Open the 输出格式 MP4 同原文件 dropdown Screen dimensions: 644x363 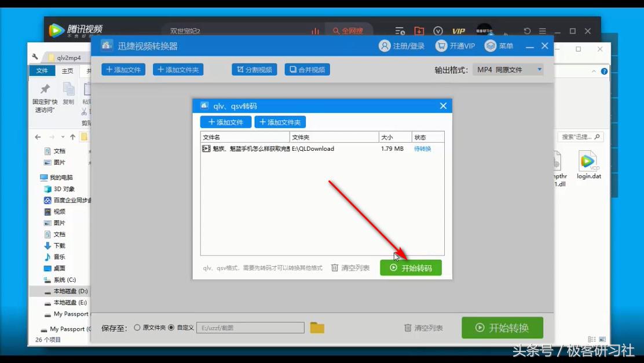(508, 70)
